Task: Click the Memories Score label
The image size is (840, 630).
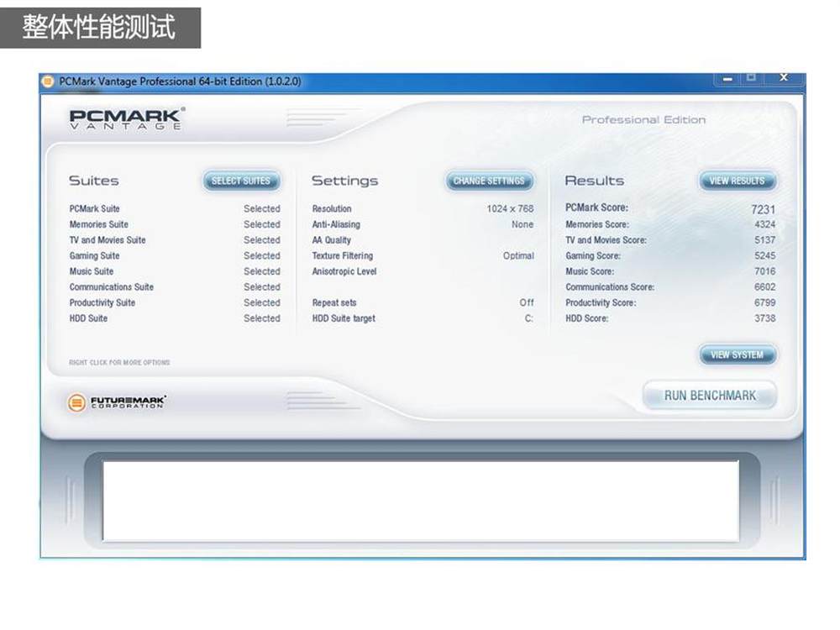Action: click(597, 224)
